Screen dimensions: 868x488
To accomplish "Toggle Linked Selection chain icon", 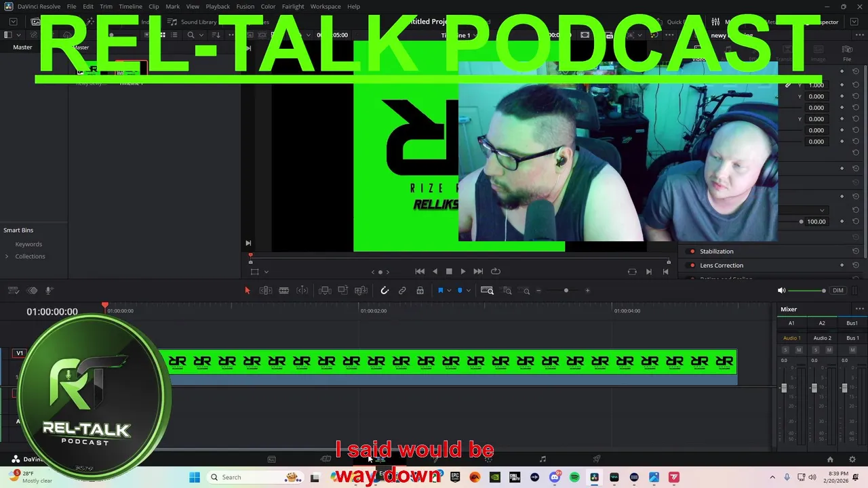I will [x=402, y=291].
